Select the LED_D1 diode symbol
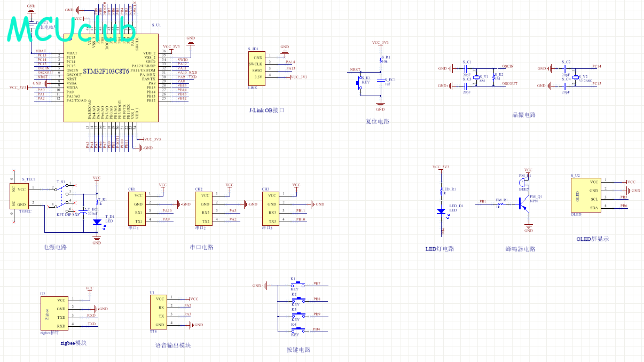The width and height of the screenshot is (644, 362). pos(441,211)
